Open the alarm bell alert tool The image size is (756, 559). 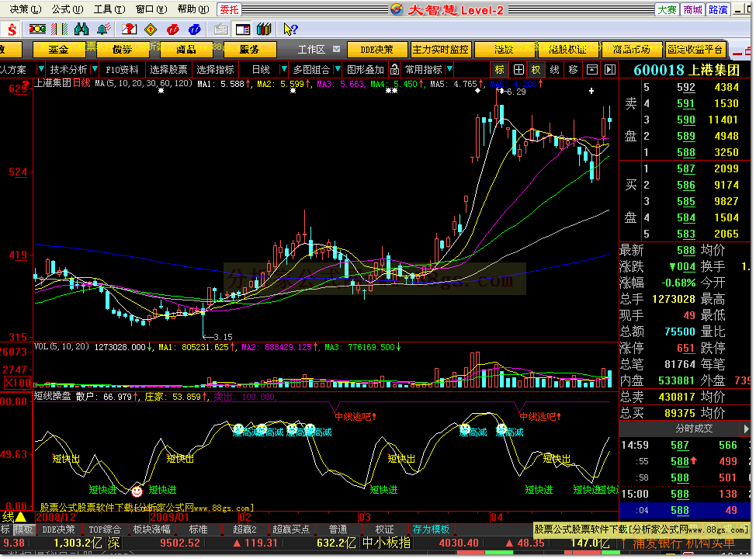[x=104, y=30]
